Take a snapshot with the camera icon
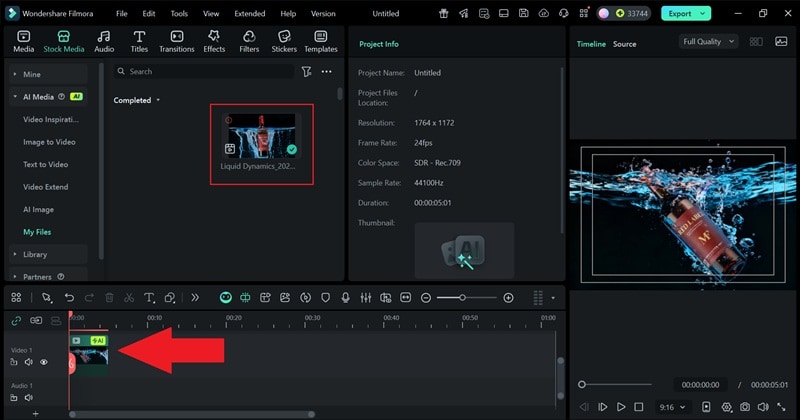The image size is (800, 420). (x=743, y=408)
